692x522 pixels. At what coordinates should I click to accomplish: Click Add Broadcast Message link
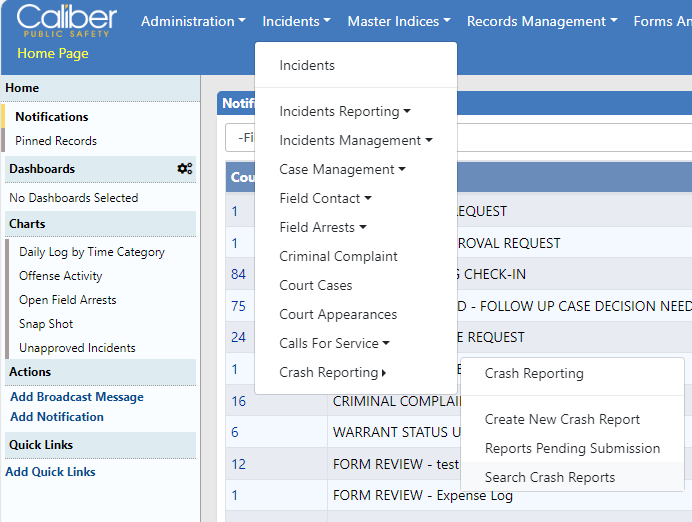point(77,397)
